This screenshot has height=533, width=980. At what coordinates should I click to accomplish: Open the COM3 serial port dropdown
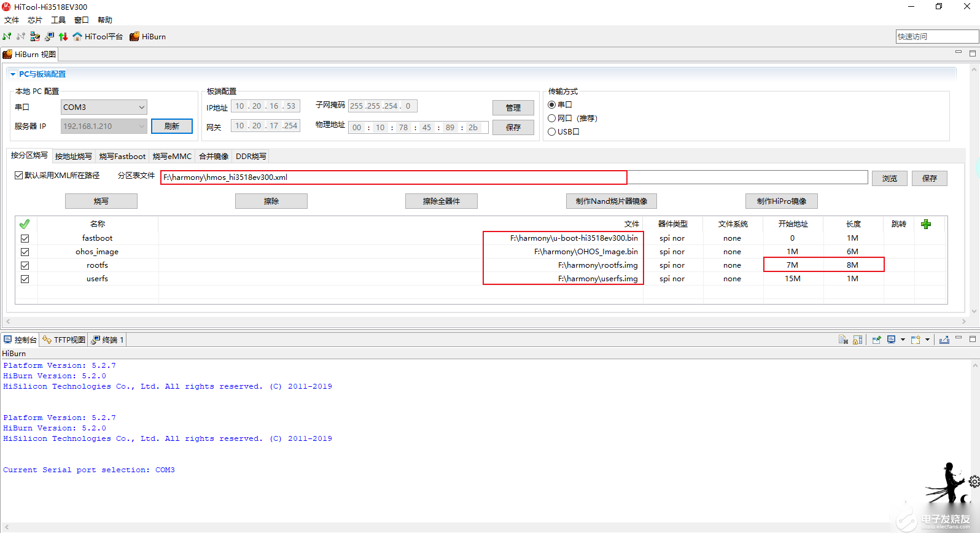pos(141,107)
